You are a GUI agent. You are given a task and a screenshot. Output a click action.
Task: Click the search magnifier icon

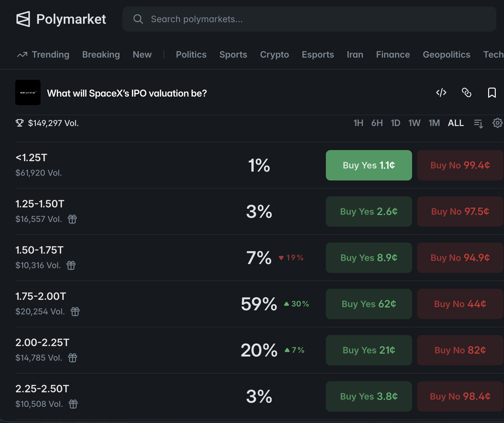(138, 19)
